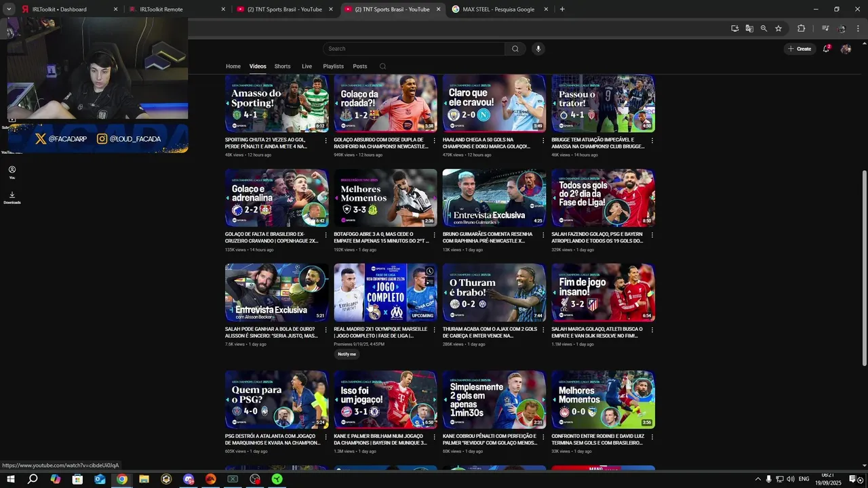The width and height of the screenshot is (868, 488).
Task: Click the ENG language indicator in tray
Action: (x=804, y=479)
